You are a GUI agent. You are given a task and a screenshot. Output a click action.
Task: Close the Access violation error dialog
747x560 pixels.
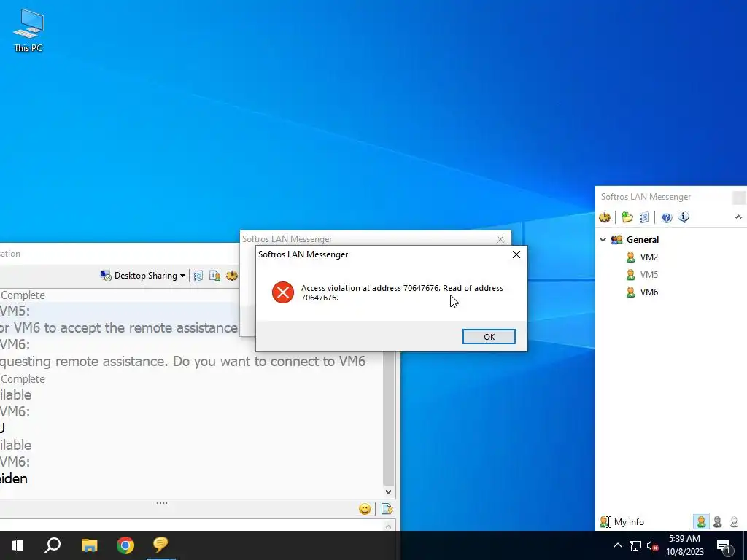tap(516, 254)
